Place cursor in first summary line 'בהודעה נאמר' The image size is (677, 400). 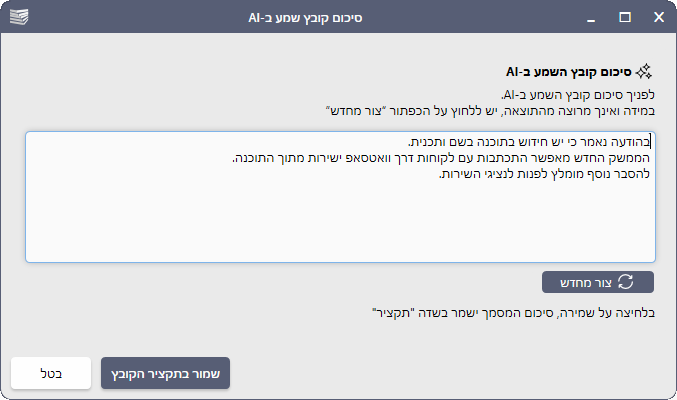point(530,142)
